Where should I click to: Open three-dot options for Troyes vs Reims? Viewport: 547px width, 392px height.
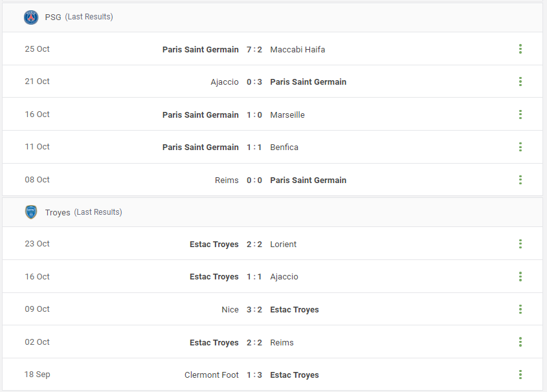point(520,342)
